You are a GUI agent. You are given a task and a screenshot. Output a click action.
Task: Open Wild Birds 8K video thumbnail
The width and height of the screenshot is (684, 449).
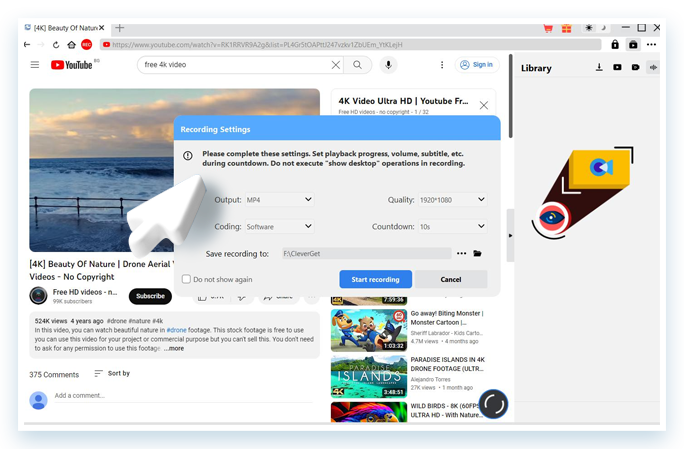[369, 412]
